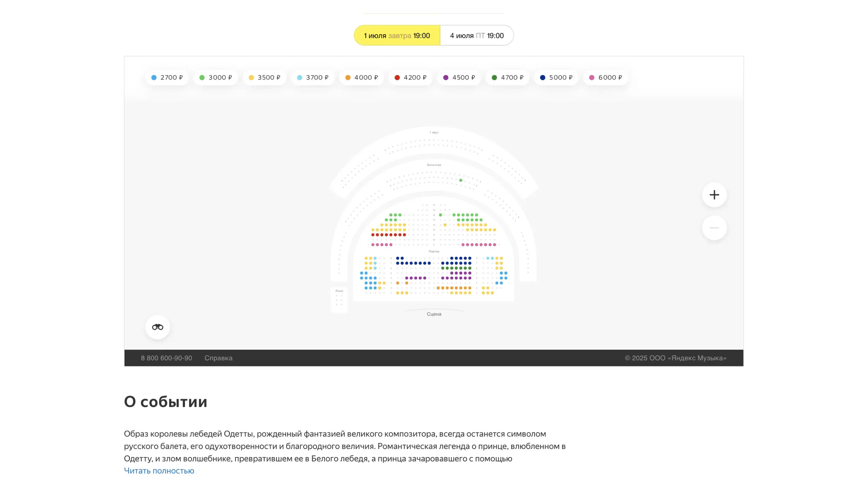Click the zoom in plus button

[x=714, y=195]
